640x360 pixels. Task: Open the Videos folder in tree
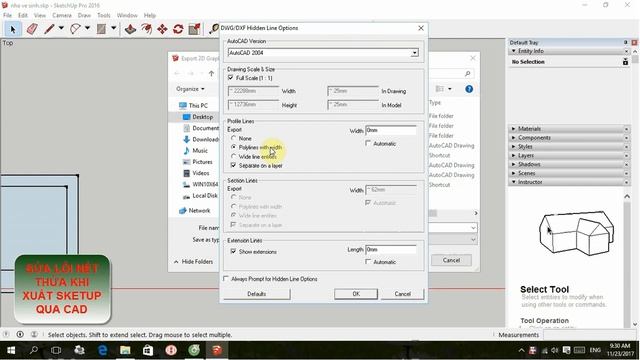(196, 173)
